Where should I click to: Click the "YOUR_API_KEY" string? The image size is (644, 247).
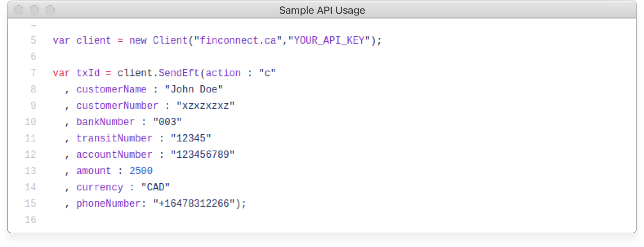(329, 40)
